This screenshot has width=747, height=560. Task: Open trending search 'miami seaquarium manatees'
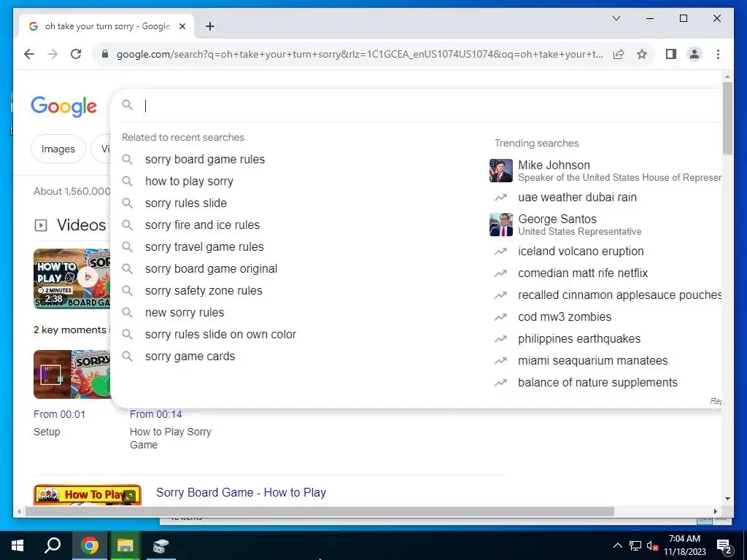click(x=592, y=361)
